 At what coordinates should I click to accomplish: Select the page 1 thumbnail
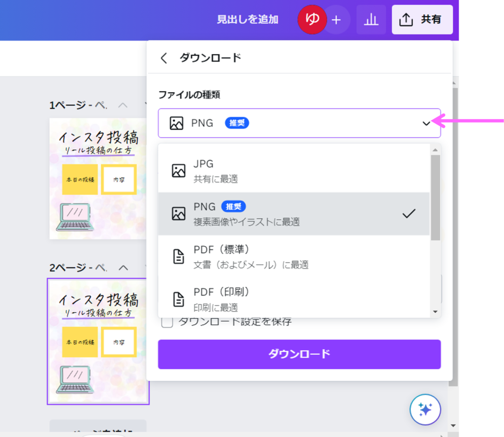click(98, 178)
